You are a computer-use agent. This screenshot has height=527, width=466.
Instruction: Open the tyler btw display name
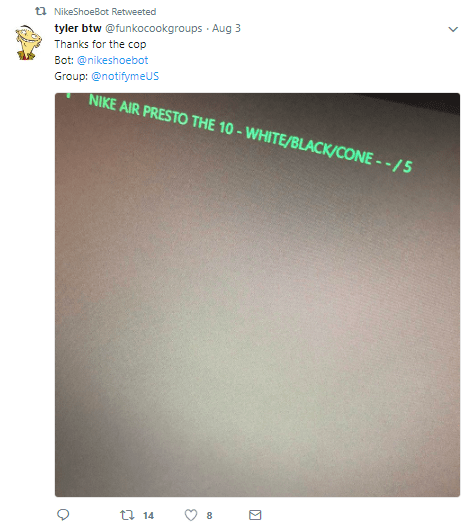[78, 28]
